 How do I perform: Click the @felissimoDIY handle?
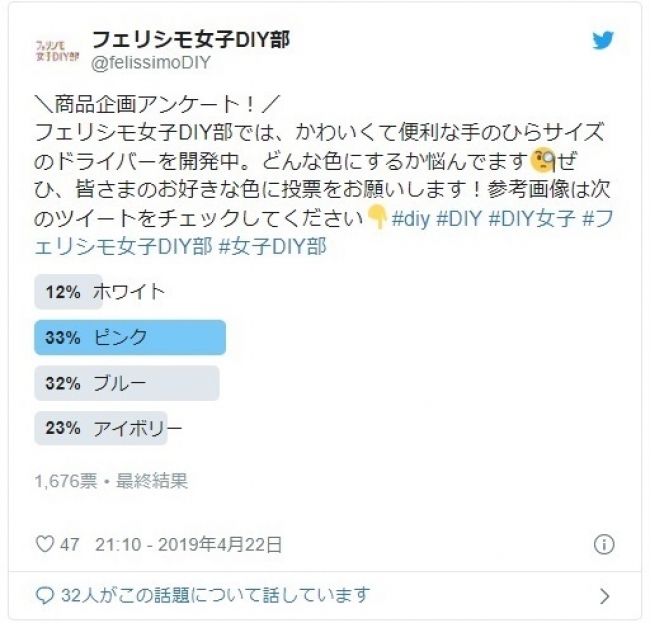(x=151, y=63)
